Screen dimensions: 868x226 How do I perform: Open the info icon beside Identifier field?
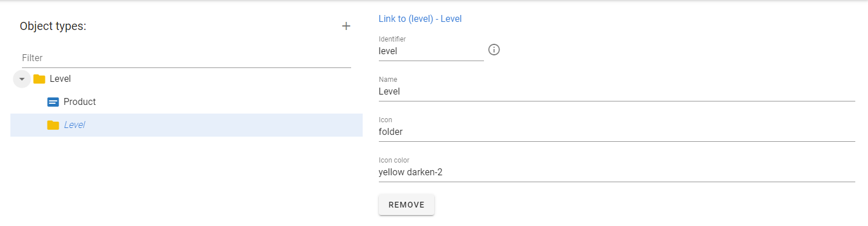point(494,50)
